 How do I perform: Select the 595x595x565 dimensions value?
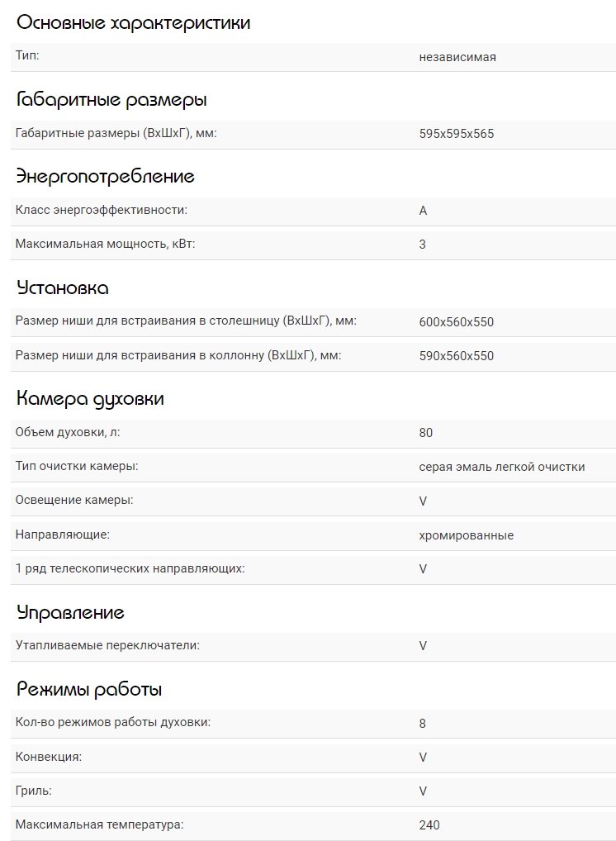[x=457, y=134]
